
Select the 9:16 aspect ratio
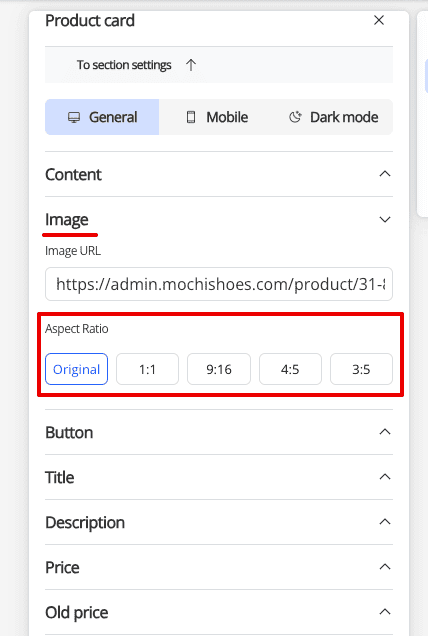219,369
